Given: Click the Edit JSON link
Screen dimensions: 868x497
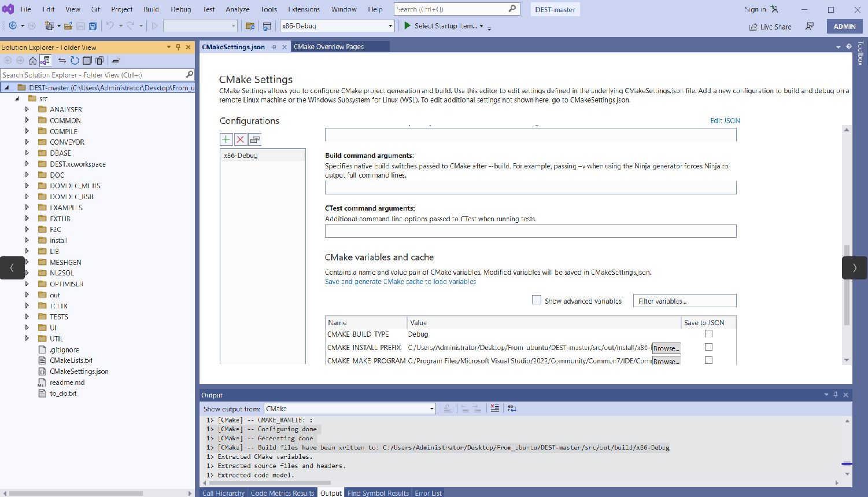Looking at the screenshot, I should tap(725, 120).
